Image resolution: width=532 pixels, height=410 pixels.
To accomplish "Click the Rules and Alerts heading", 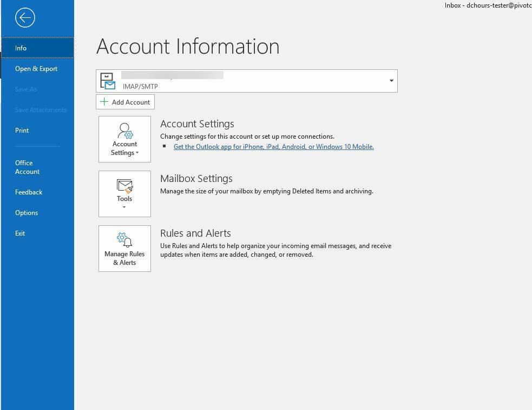I will (195, 233).
